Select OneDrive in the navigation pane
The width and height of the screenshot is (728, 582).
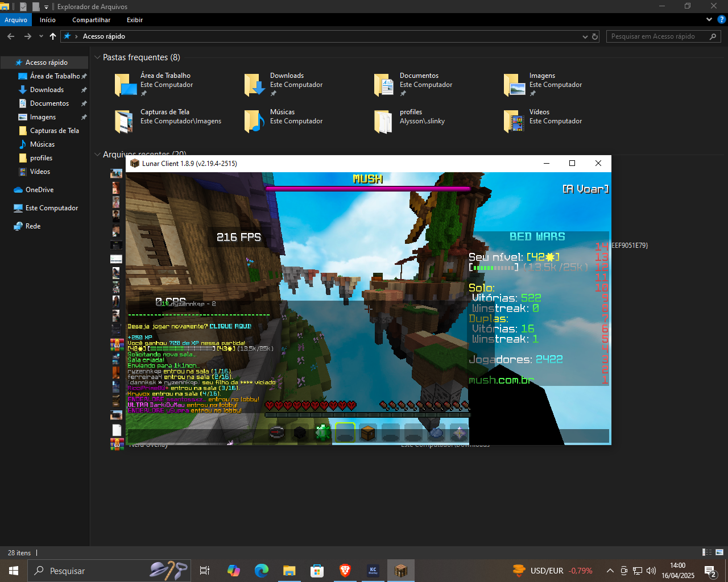point(44,190)
